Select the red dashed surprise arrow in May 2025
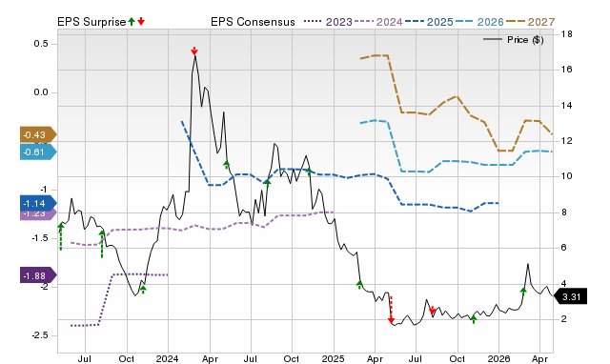Screen dimensions: 610x364 [x=392, y=310]
